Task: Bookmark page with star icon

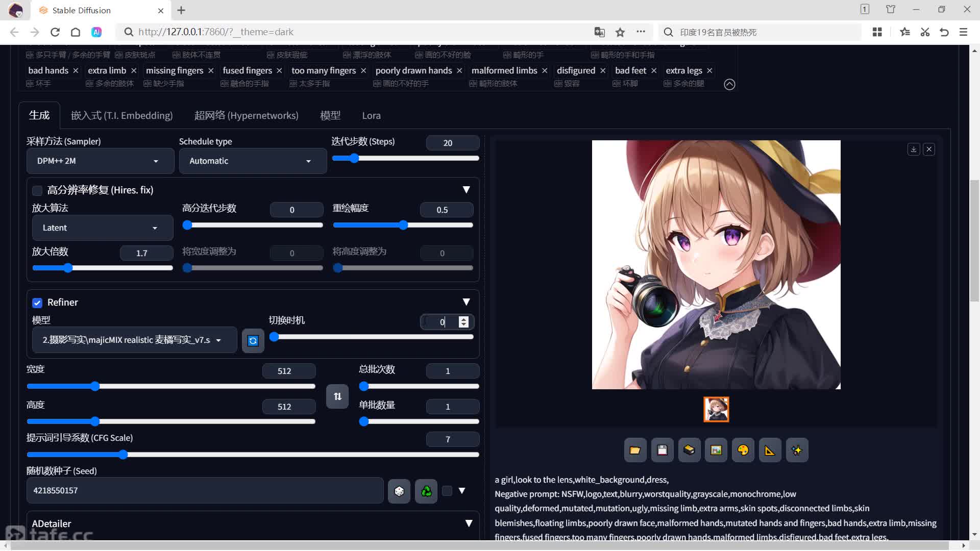Action: tap(620, 32)
